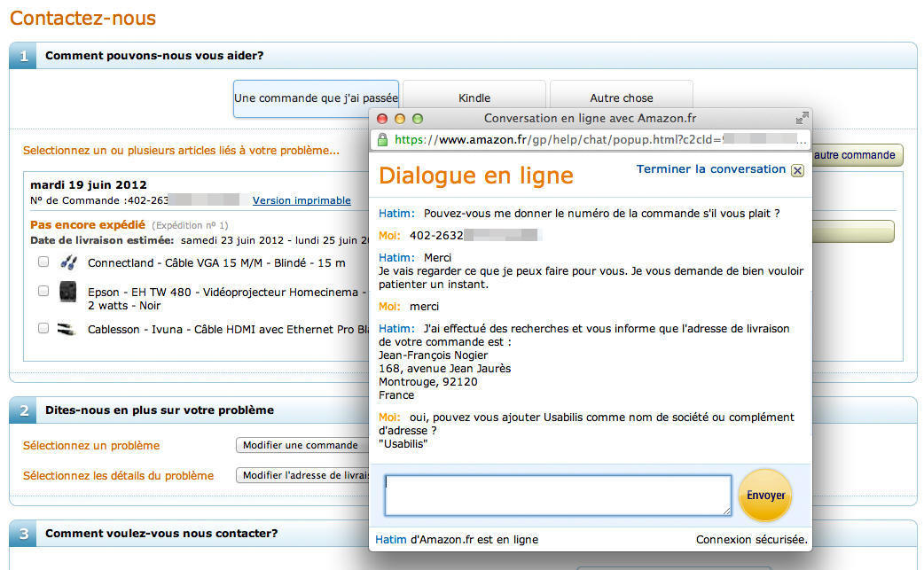Viewport: 924px width, 570px height.
Task: Expand the 'Modifier l'adresse de livraison' dropdown
Action: pos(301,475)
